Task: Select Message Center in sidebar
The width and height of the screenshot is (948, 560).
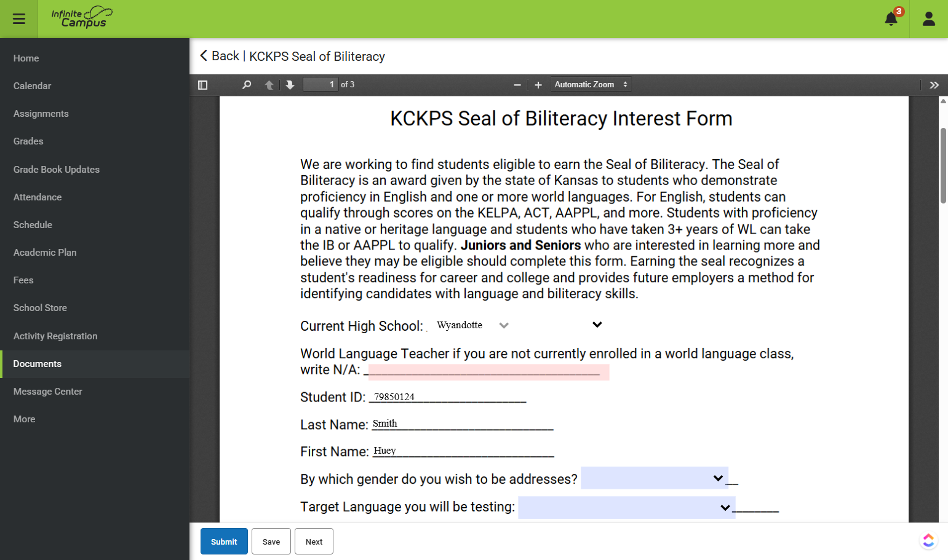Action: coord(48,392)
